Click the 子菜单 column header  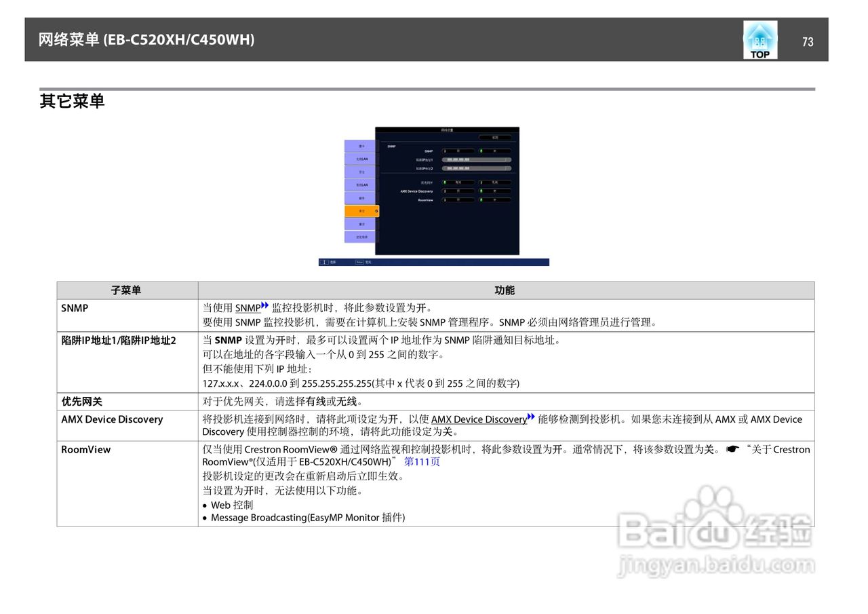click(x=127, y=290)
